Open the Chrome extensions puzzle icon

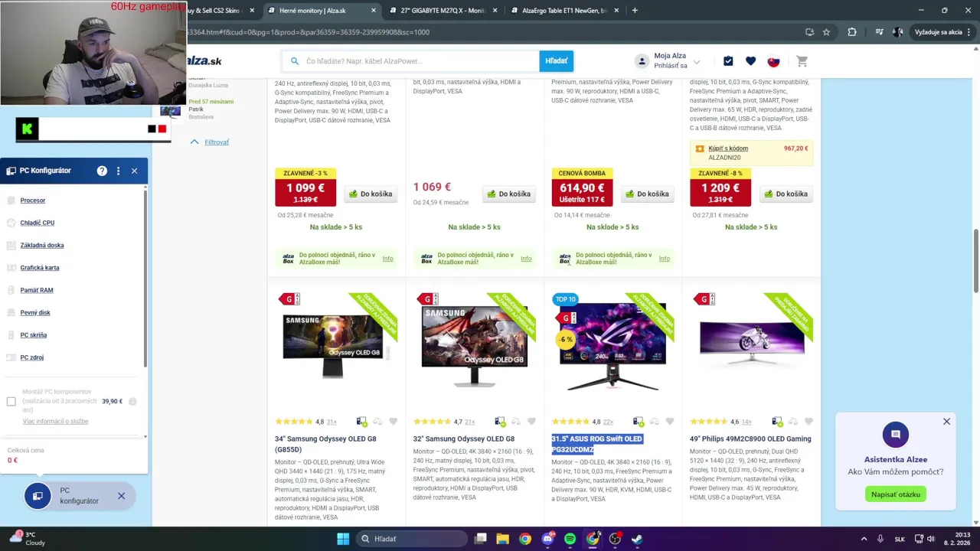click(x=851, y=32)
